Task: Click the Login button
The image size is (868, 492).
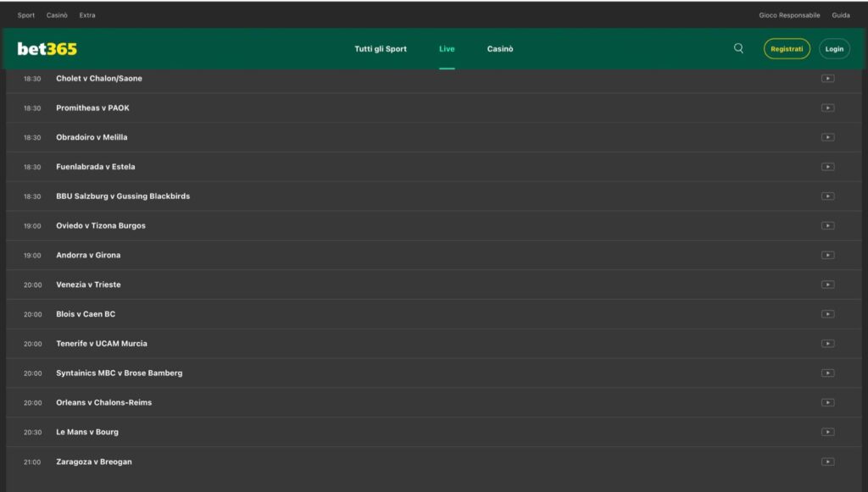Action: 834,49
